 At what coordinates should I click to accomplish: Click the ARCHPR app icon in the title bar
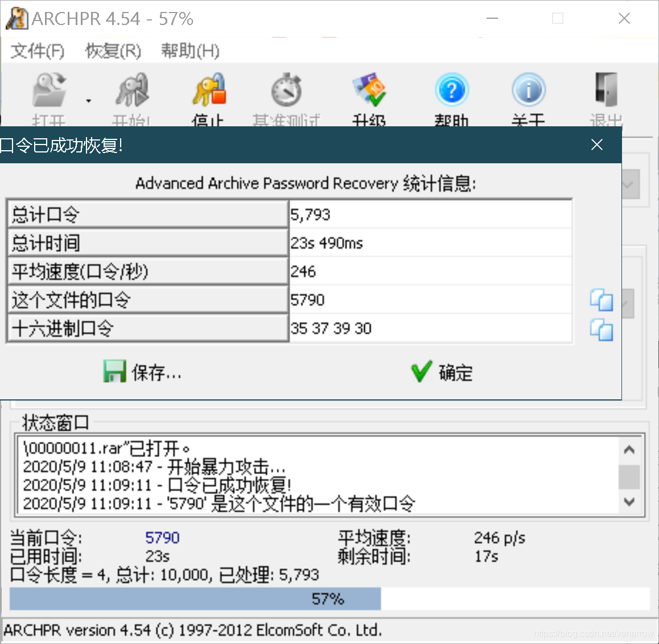point(17,18)
